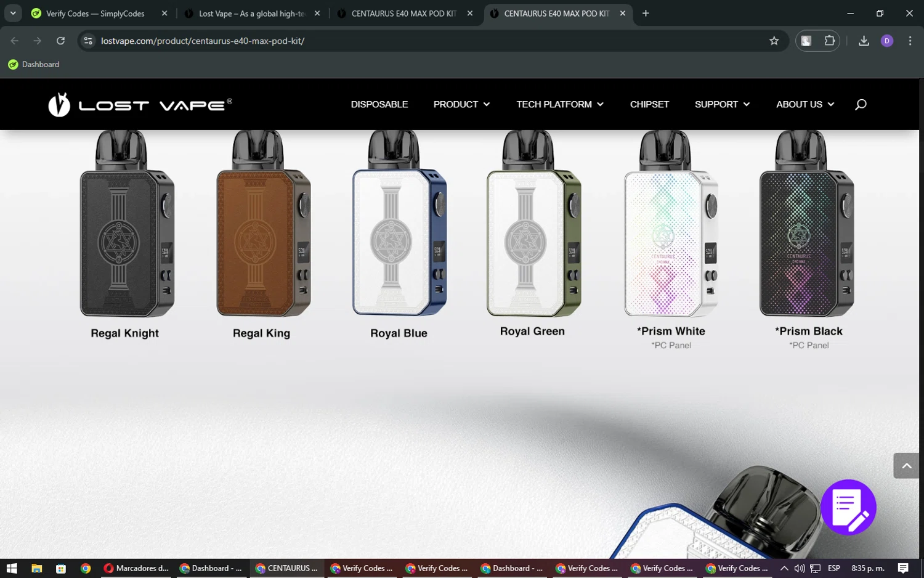Open the Marcadores taskbar window
The height and width of the screenshot is (578, 924).
click(136, 568)
